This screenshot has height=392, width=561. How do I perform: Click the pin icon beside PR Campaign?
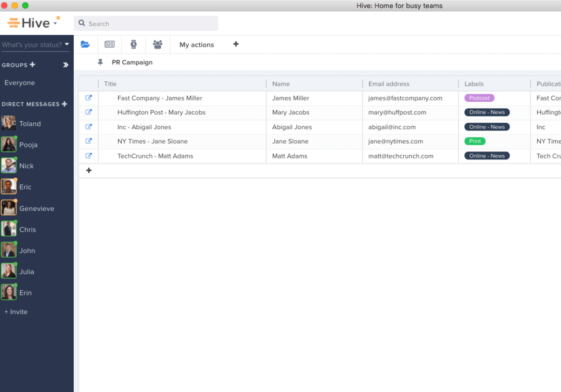coord(100,62)
